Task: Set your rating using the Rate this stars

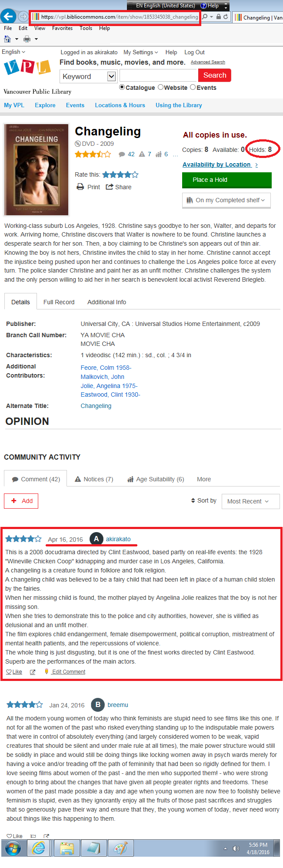Action: (x=120, y=174)
